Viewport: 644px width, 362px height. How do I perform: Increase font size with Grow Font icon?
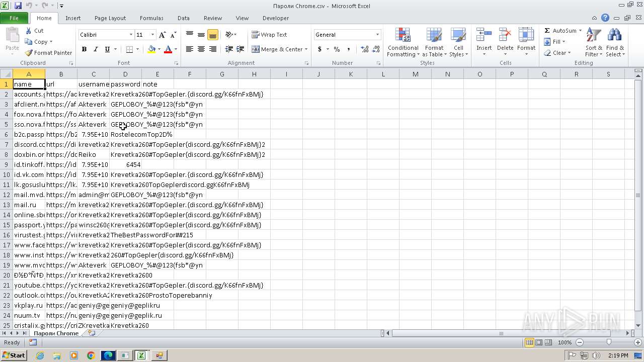[x=162, y=35]
